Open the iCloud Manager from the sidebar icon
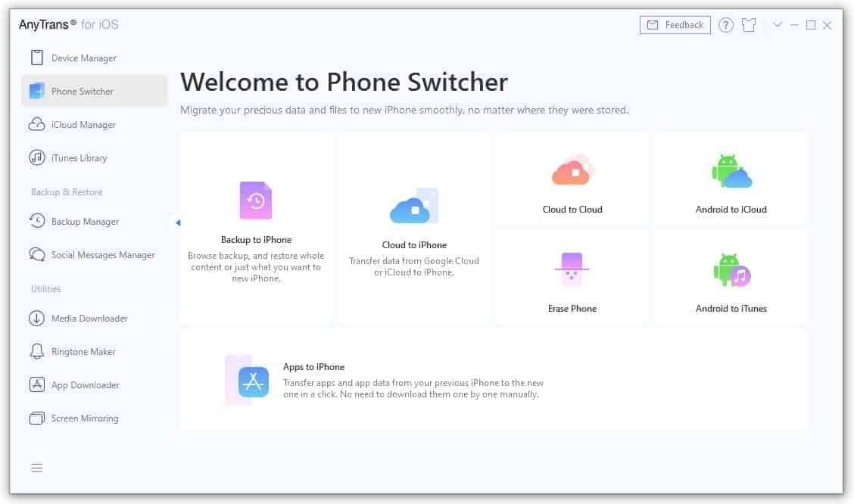The image size is (854, 504). click(36, 124)
